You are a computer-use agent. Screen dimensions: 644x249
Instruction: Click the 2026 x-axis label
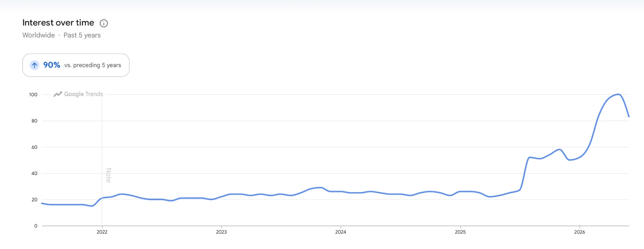click(580, 232)
